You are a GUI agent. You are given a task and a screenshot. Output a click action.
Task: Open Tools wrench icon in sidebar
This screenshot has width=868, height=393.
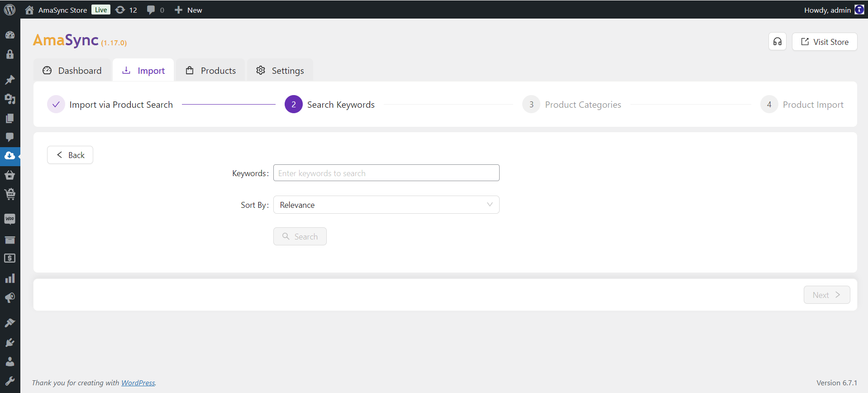10,381
